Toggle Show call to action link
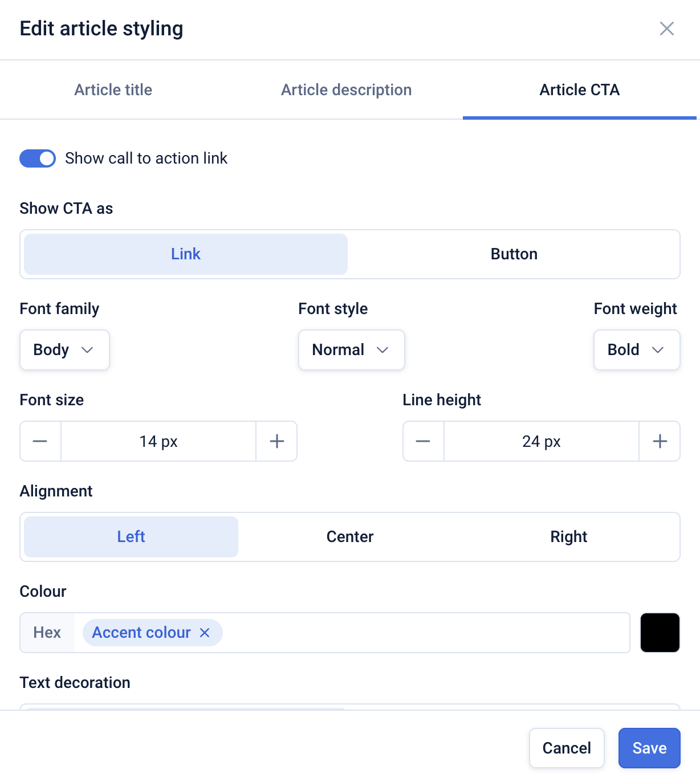Screen dimensions: 700x782 [x=38, y=158]
